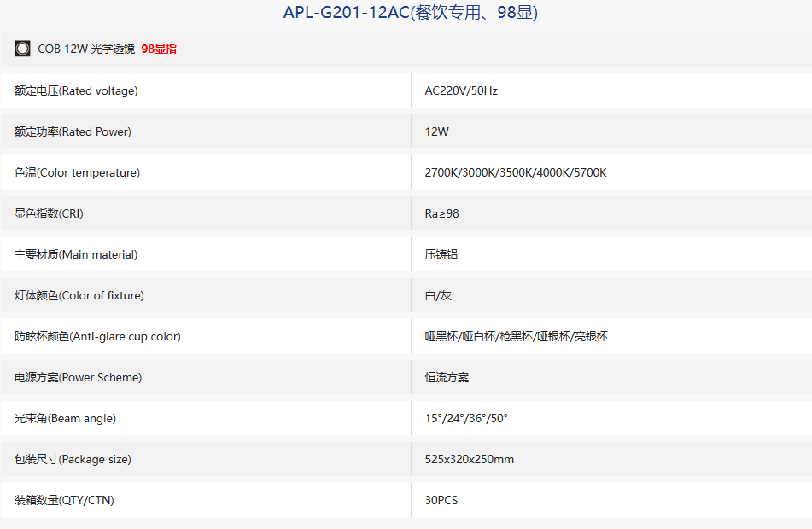Select the 主要材质(Main material) label
This screenshot has height=529, width=812.
tap(76, 254)
